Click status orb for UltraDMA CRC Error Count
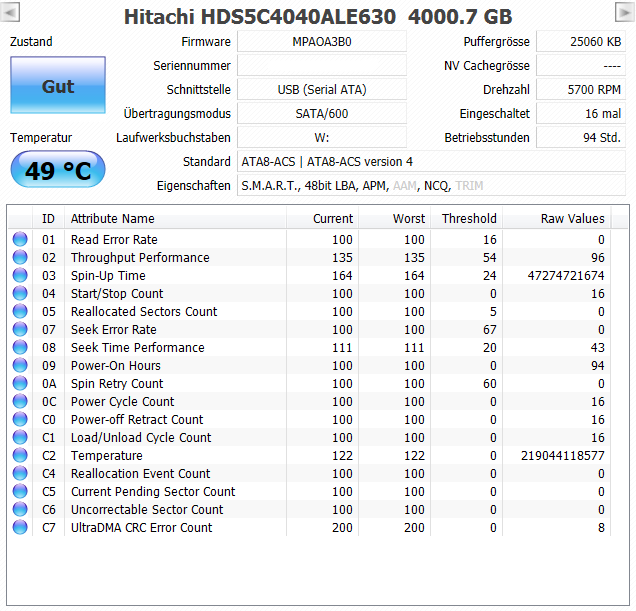 tap(20, 527)
